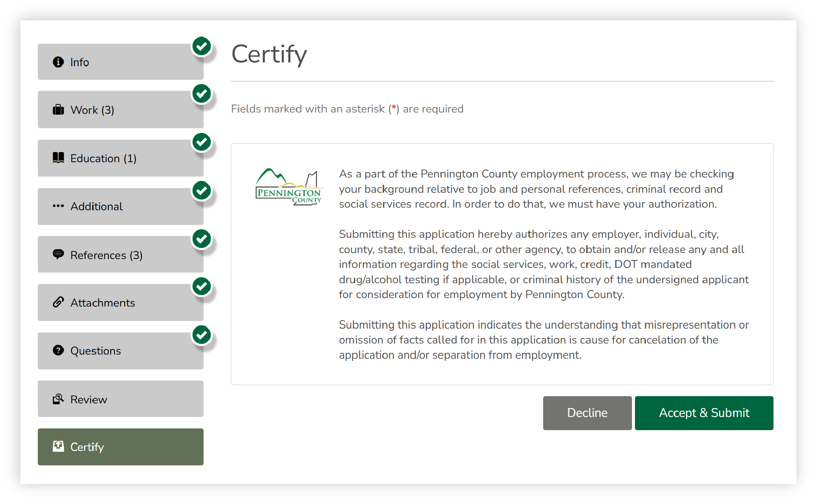Viewport: 816px width, 504px height.
Task: Click the Decline button
Action: tap(587, 413)
